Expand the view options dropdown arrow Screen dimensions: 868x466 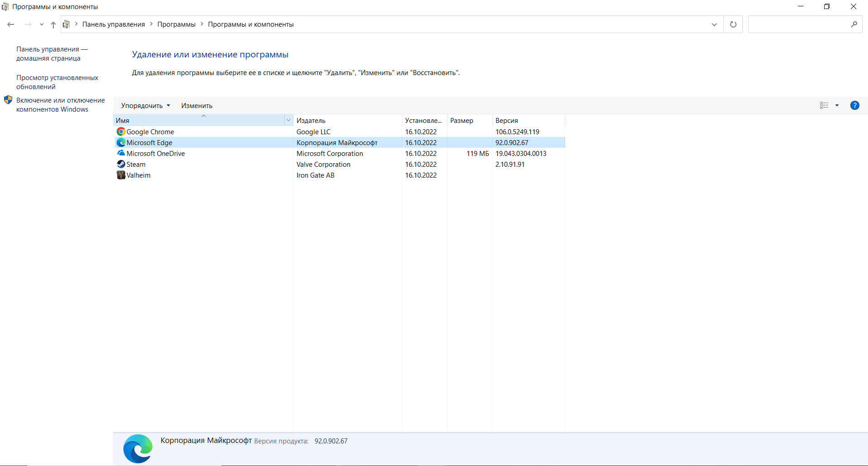(837, 105)
